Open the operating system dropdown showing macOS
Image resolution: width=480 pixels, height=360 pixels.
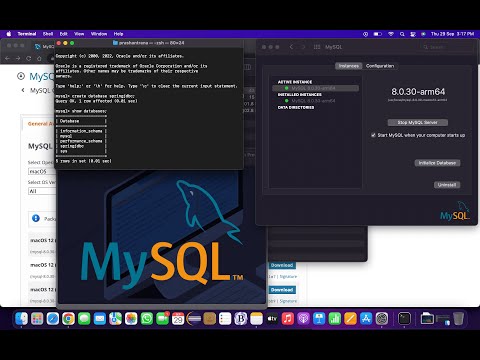[x=42, y=171]
